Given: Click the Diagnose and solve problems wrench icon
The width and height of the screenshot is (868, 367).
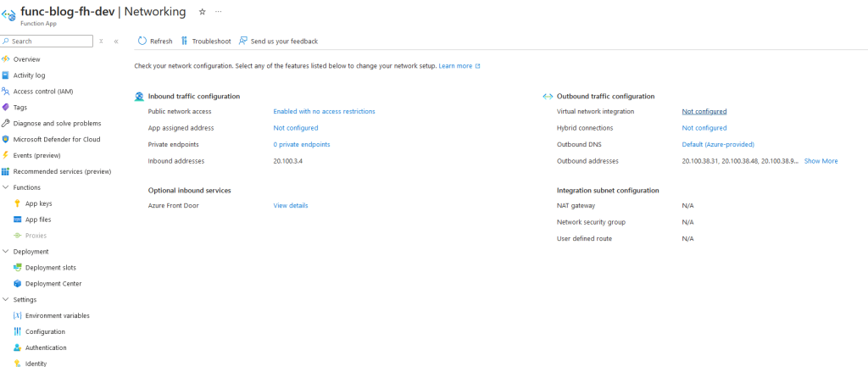Looking at the screenshot, I should (6, 124).
